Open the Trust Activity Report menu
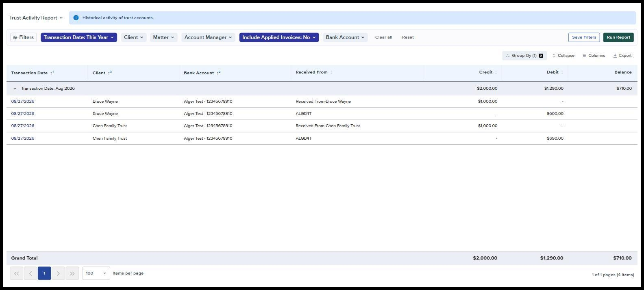The height and width of the screenshot is (290, 644). tap(36, 18)
